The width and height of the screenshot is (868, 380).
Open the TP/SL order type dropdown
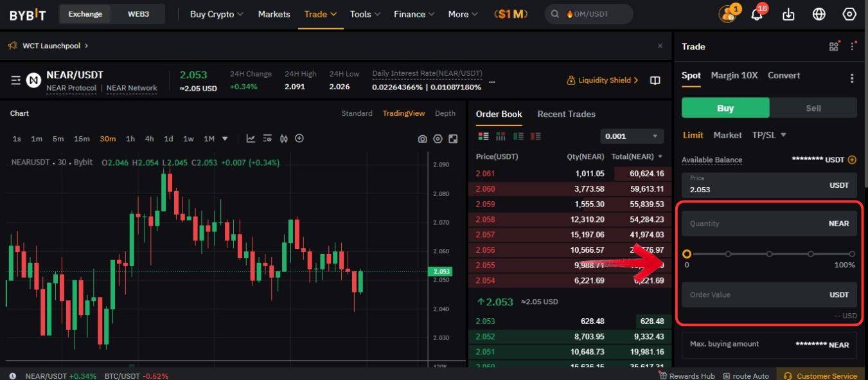(769, 135)
